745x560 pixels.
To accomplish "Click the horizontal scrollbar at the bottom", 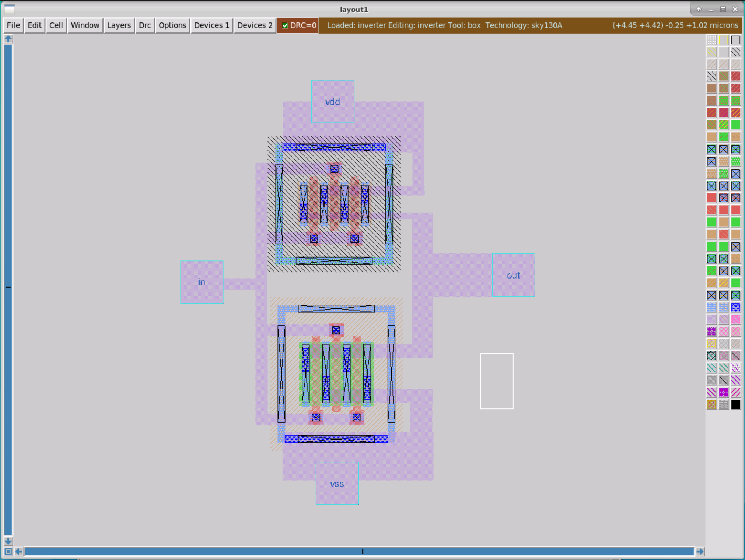I will coord(359,552).
